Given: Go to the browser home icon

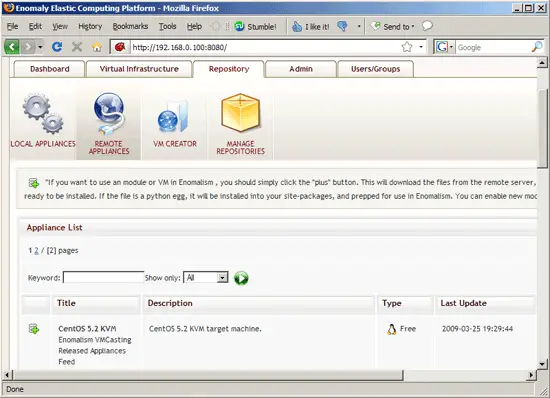Looking at the screenshot, I should click(97, 47).
